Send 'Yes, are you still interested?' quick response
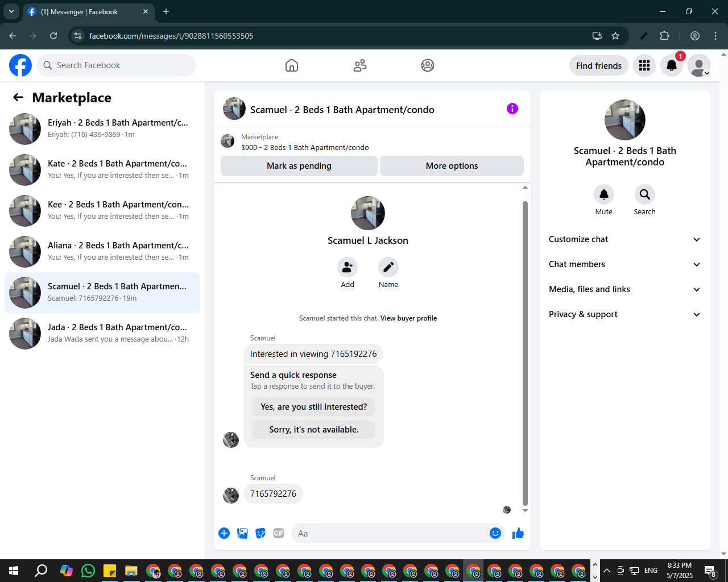The width and height of the screenshot is (728, 582). pyautogui.click(x=314, y=407)
